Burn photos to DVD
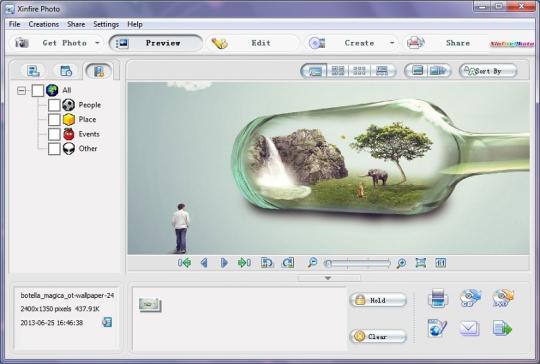Viewport: 540px width, 364px height. pos(503,298)
